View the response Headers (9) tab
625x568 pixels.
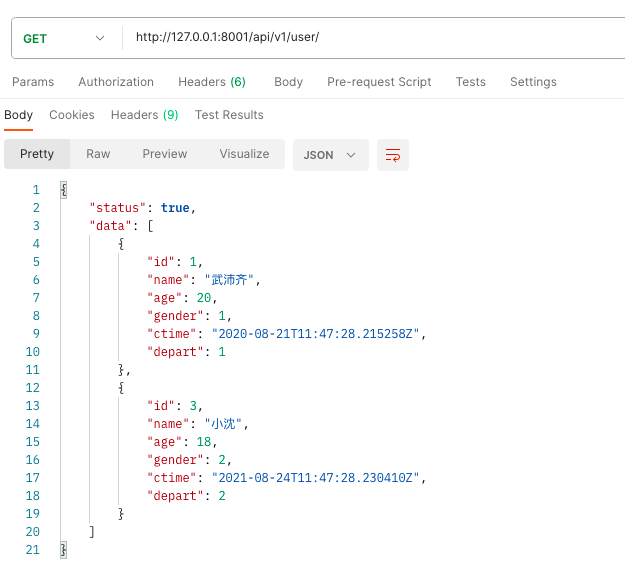144,115
